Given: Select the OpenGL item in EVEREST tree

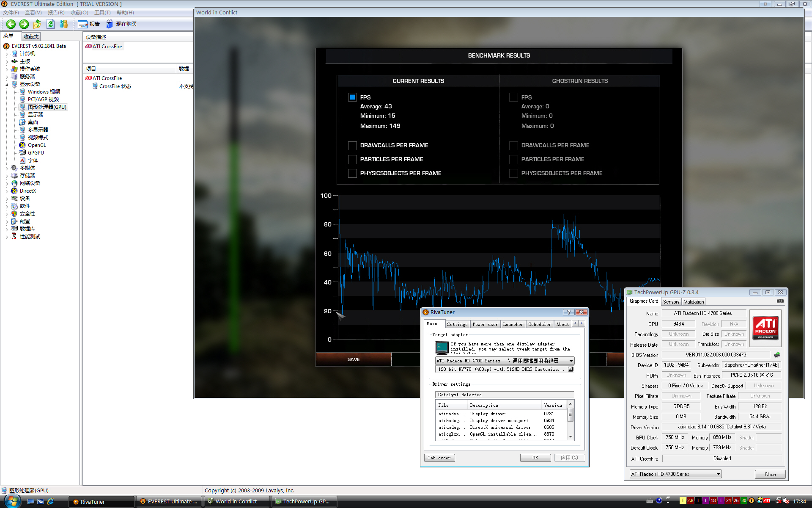Looking at the screenshot, I should tap(37, 145).
